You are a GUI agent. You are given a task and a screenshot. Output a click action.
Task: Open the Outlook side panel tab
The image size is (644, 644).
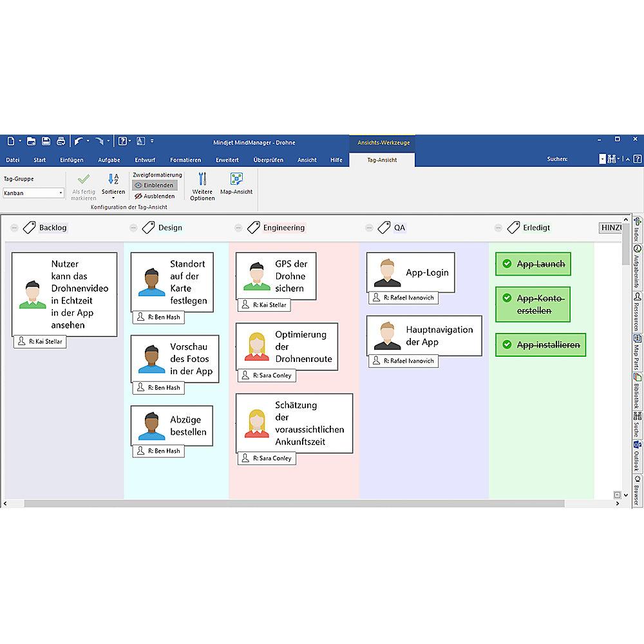tap(637, 457)
